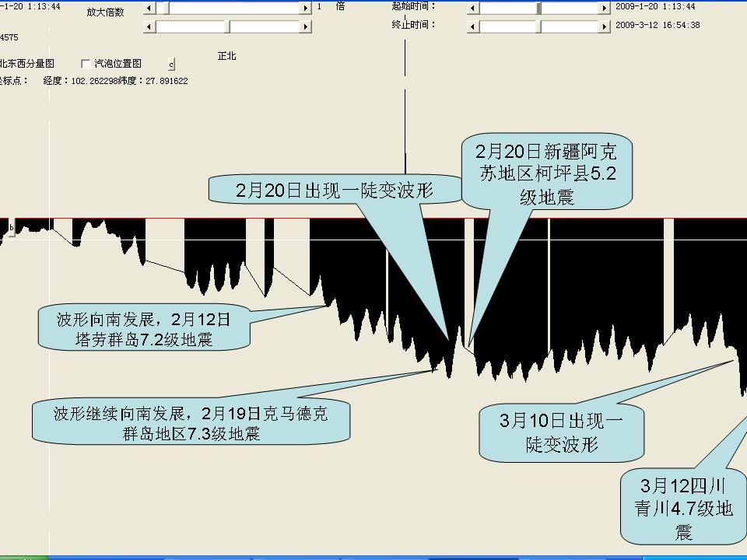Screen dimensions: 747x560
Task: Click start time value 2009-1-20 1:13:44 at right
Action: coord(655,7)
